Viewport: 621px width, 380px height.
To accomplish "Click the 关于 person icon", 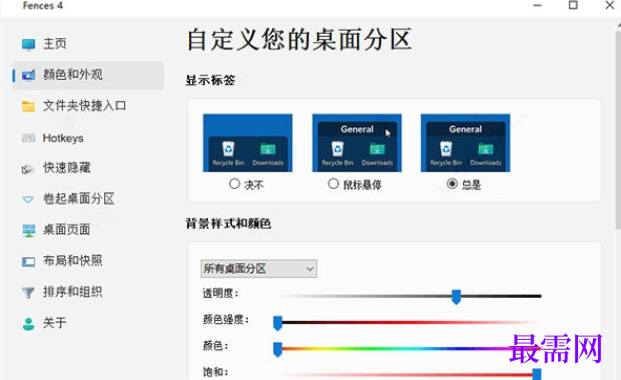I will (29, 323).
